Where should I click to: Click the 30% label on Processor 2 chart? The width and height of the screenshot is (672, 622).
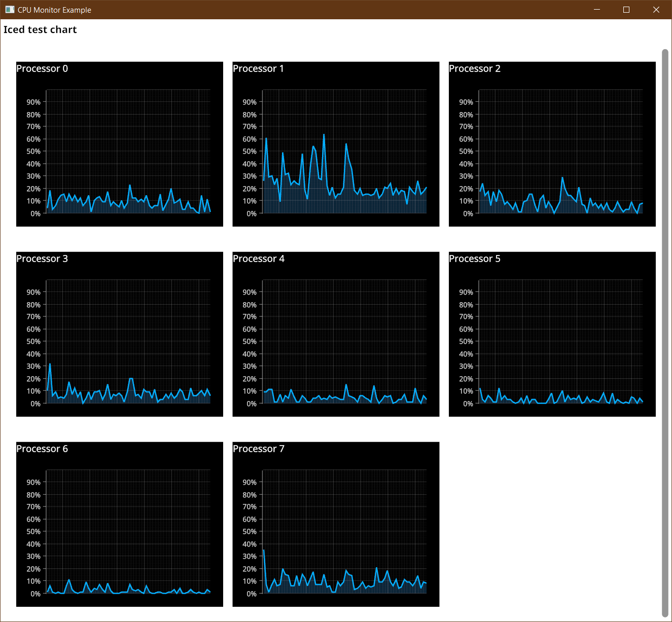tap(467, 176)
